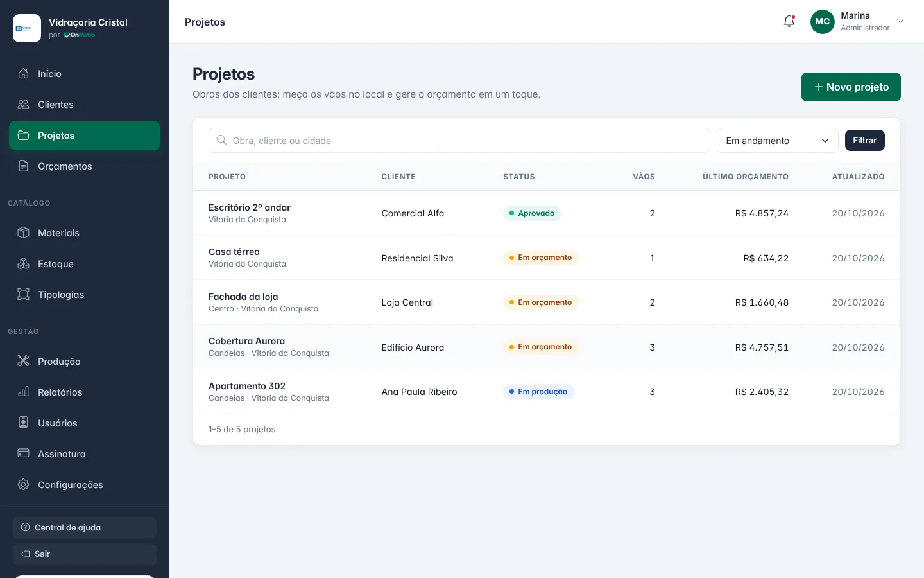Click the Assinatura card icon
This screenshot has height=578, width=924.
coord(24,454)
